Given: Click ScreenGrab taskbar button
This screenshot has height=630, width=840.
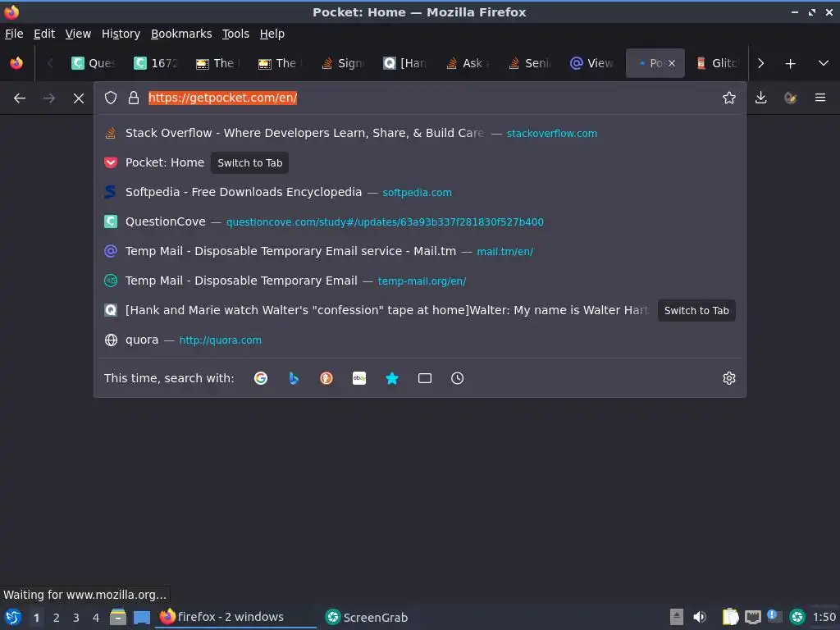Looking at the screenshot, I should coord(367,617).
